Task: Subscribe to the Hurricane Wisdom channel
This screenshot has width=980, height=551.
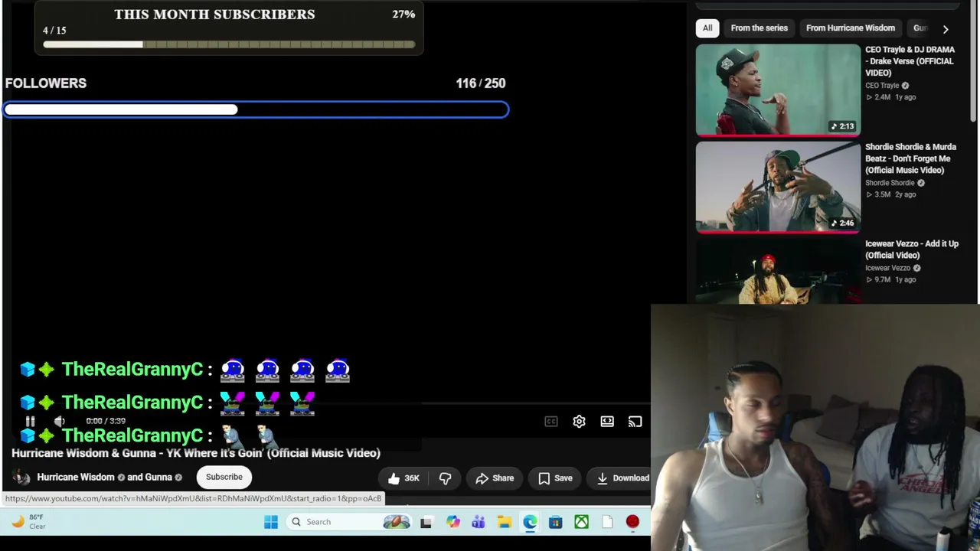Action: click(x=224, y=477)
